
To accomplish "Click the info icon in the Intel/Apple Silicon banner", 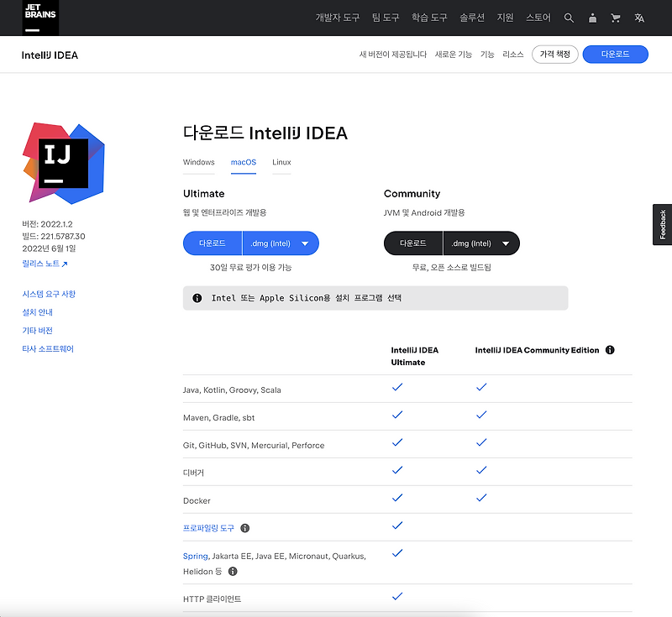I will point(197,297).
